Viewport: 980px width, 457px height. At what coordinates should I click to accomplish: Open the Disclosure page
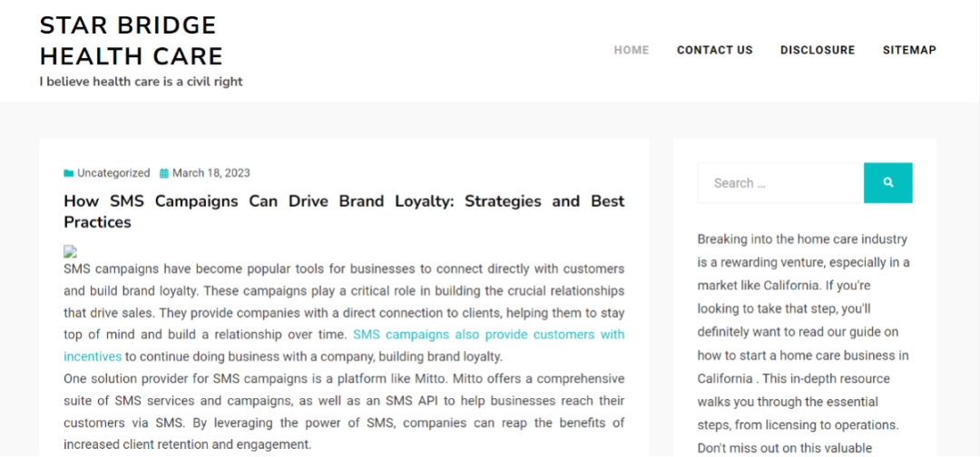click(x=818, y=50)
